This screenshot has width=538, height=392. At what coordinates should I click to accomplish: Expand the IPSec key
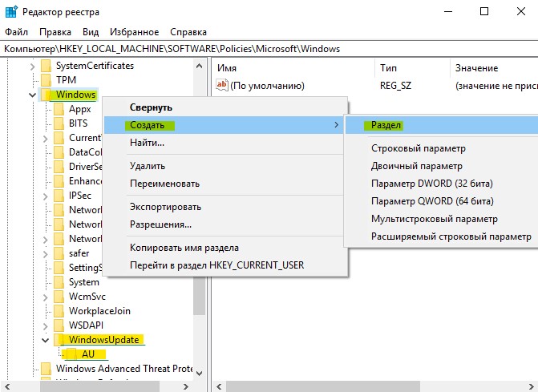coord(45,196)
